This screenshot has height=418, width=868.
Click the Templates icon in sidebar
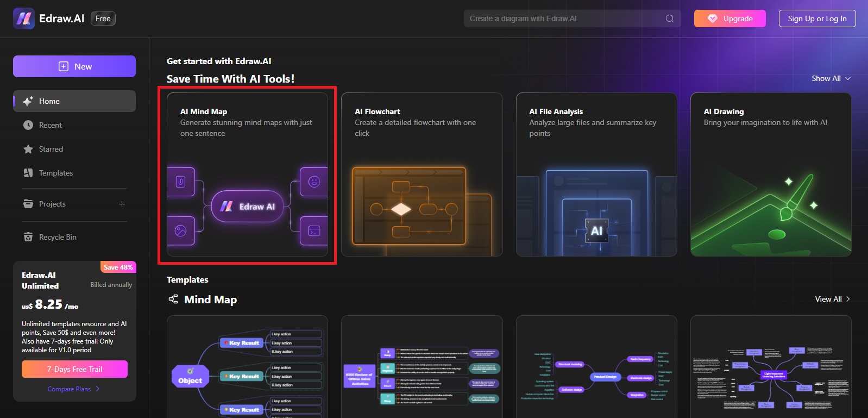coord(28,173)
